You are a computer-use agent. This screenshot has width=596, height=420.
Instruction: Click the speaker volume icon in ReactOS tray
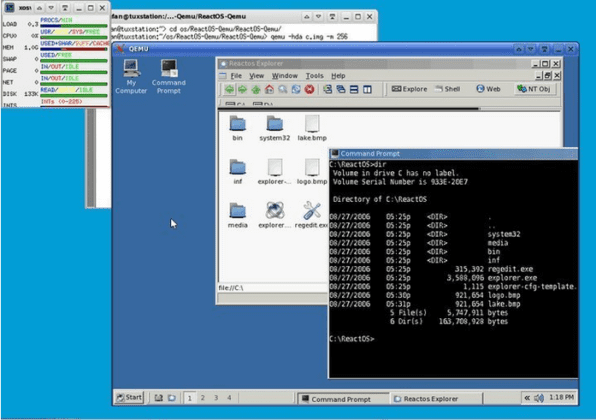539,398
